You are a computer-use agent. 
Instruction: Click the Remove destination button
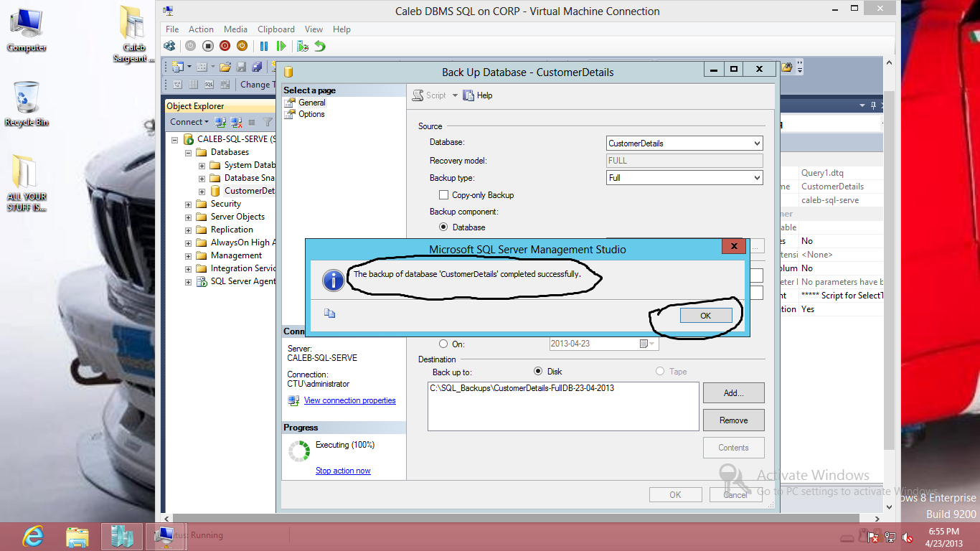point(733,420)
